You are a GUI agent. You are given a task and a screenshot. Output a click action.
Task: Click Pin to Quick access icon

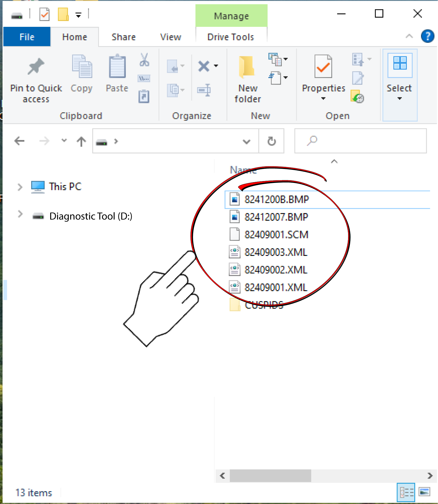[x=36, y=67]
